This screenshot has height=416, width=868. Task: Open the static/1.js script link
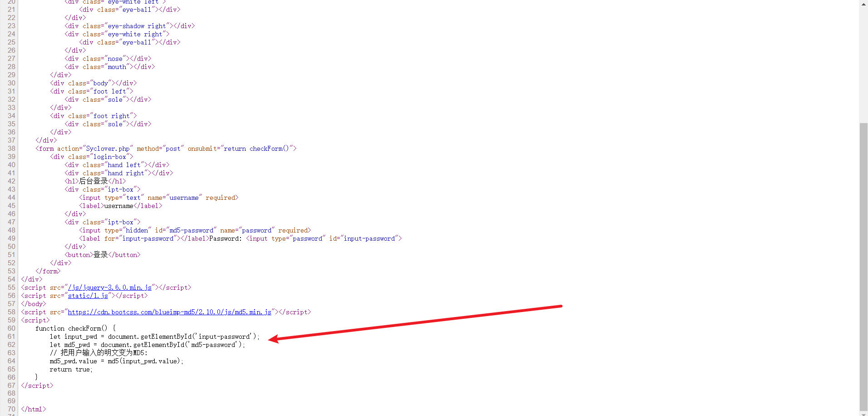(x=88, y=296)
